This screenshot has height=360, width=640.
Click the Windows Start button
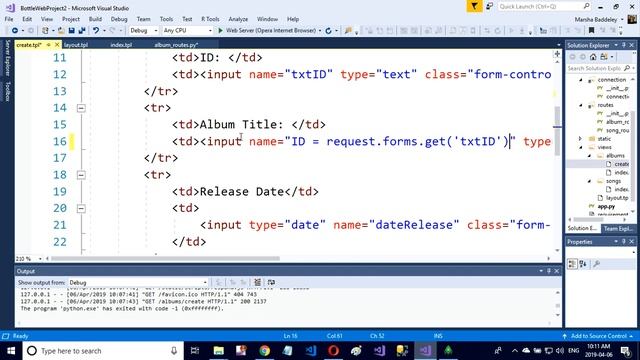(x=11, y=351)
